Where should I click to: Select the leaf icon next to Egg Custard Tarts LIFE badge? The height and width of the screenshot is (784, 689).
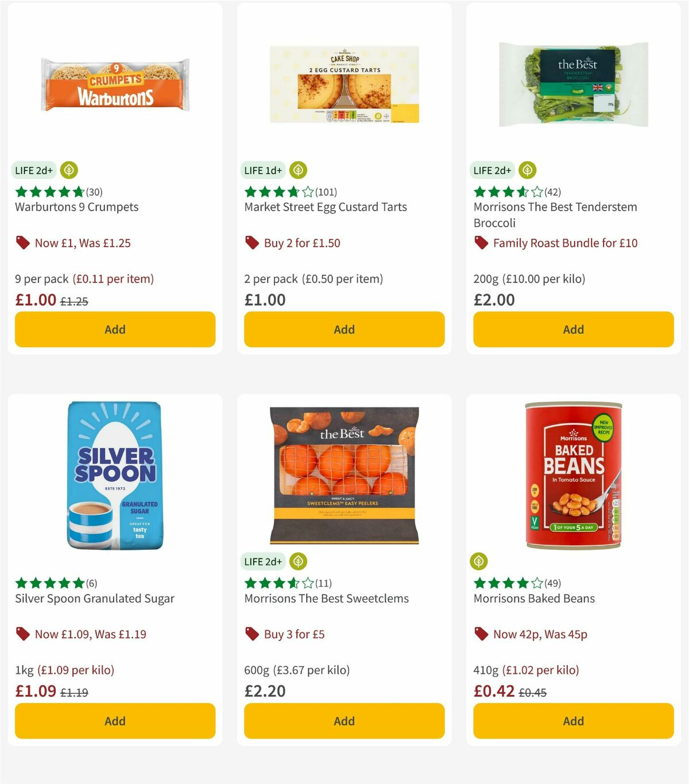click(299, 170)
